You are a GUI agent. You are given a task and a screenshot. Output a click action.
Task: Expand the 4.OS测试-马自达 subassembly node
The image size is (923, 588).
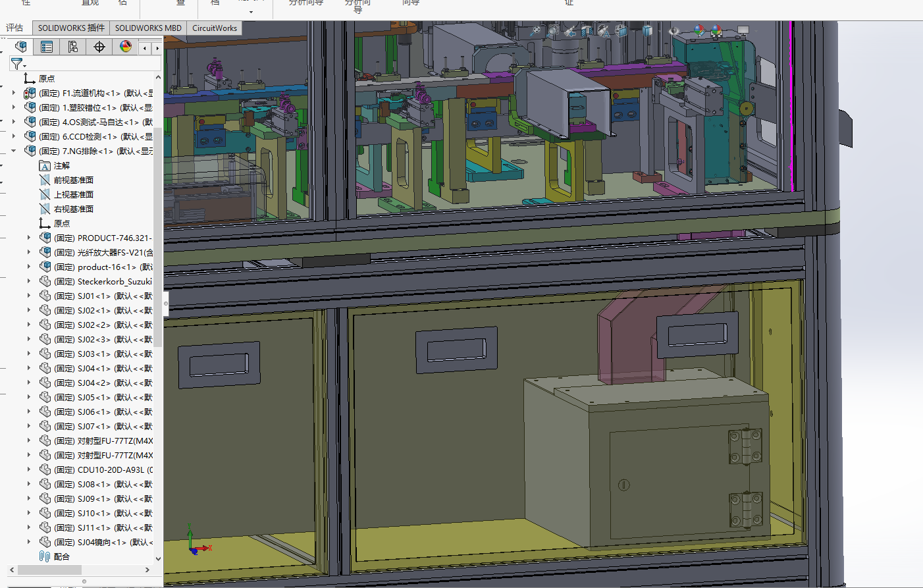(x=14, y=122)
